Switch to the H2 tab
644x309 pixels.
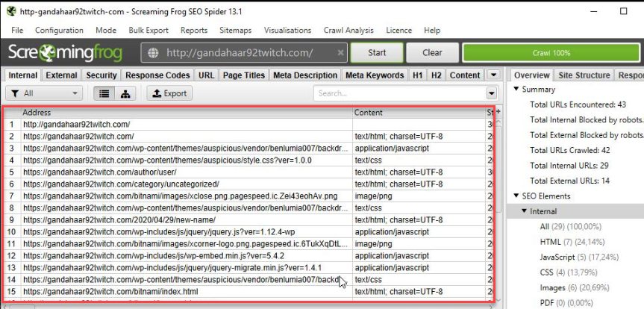pos(437,75)
